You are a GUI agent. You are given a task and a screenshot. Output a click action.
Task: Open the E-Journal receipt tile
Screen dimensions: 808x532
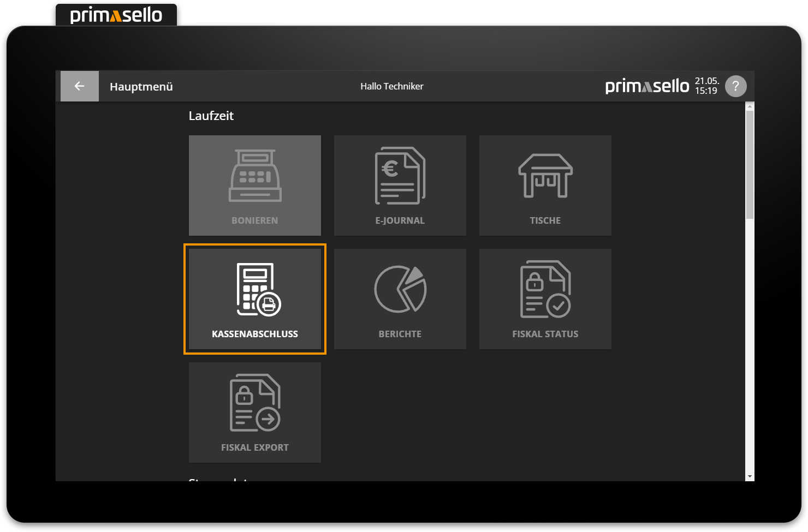400,186
